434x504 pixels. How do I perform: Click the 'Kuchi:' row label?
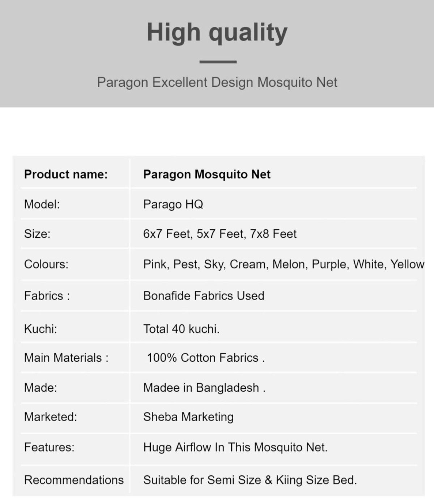41,329
